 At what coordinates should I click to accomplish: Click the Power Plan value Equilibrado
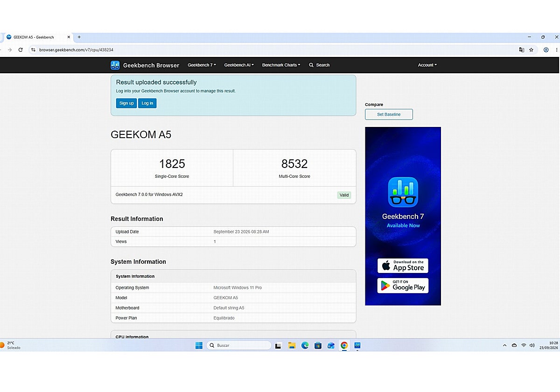(224, 318)
